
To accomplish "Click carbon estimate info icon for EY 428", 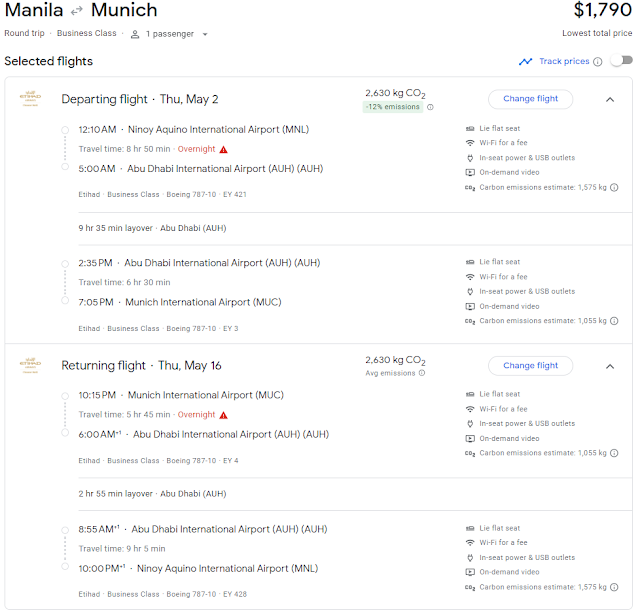I will [614, 587].
